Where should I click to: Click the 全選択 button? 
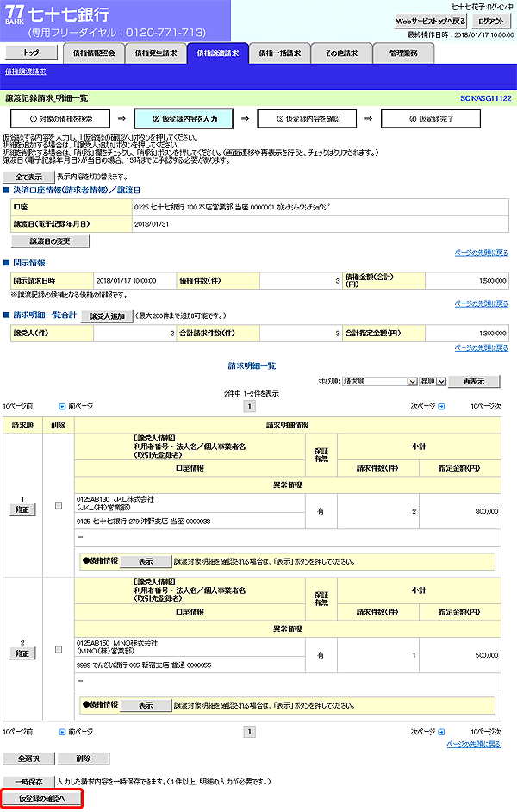(x=28, y=759)
